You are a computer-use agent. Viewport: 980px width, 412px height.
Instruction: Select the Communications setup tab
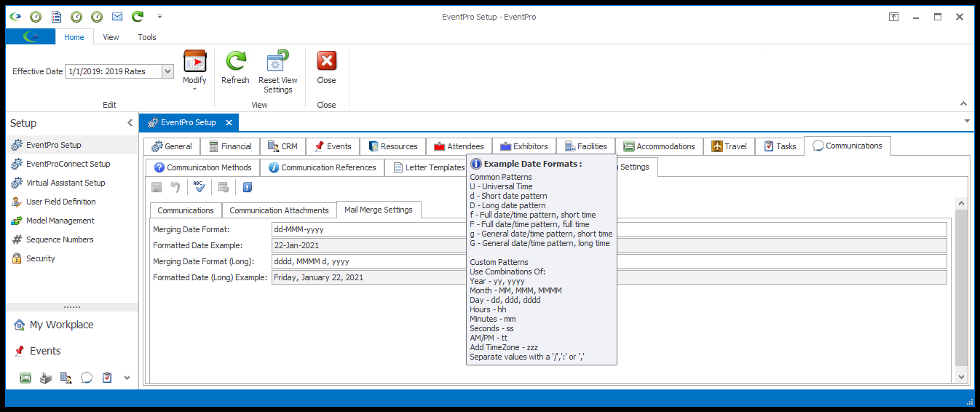pyautogui.click(x=847, y=146)
